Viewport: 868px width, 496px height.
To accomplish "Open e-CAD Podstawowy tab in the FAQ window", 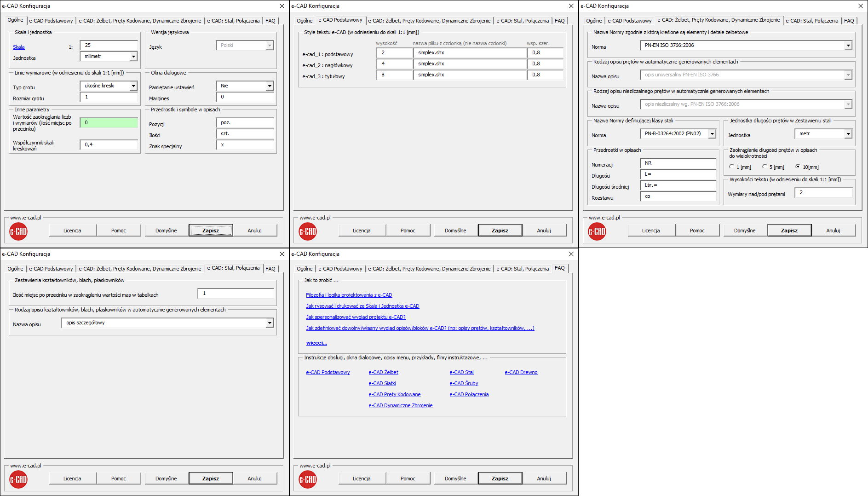I will pos(340,269).
